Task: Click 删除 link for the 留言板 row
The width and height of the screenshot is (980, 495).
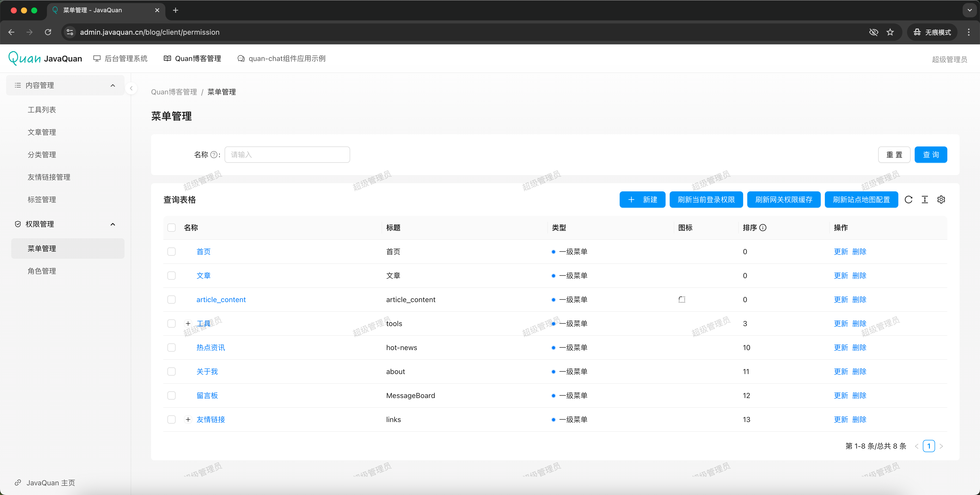Action: pos(859,395)
